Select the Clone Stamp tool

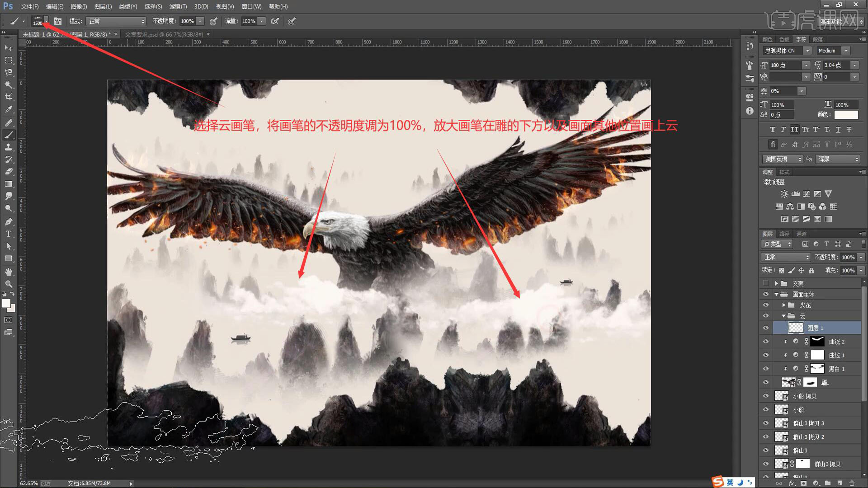tap(9, 147)
